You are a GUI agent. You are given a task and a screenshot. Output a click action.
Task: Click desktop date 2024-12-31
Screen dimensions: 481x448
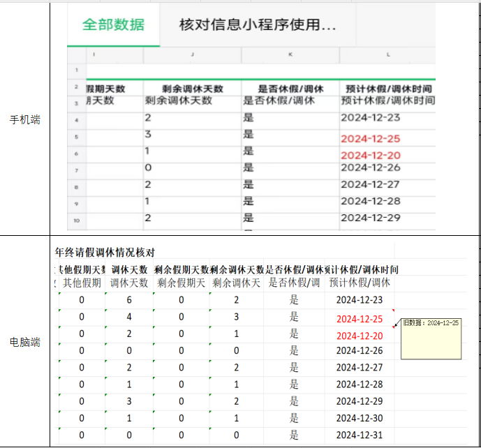(x=360, y=435)
